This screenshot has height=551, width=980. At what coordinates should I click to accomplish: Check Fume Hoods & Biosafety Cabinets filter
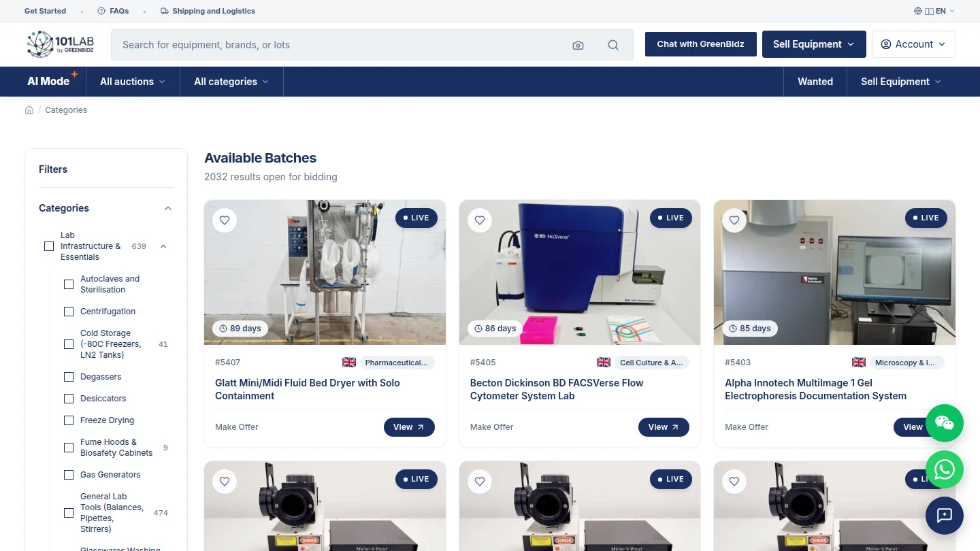69,448
